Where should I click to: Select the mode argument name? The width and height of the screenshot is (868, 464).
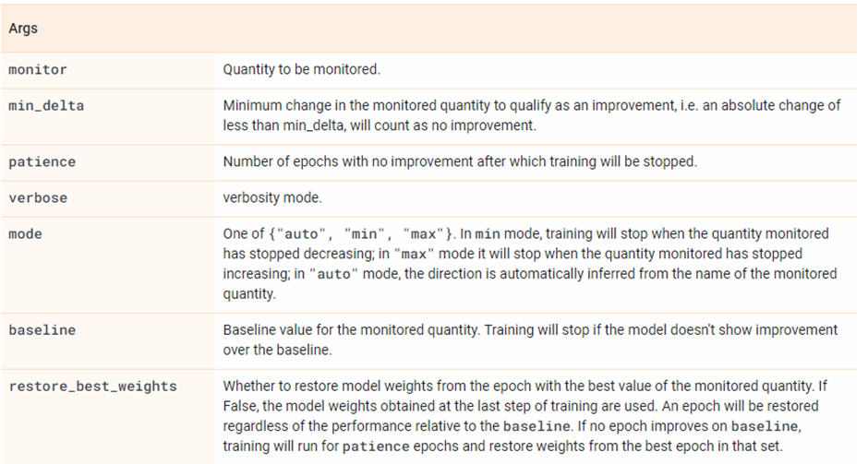pyautogui.click(x=26, y=234)
